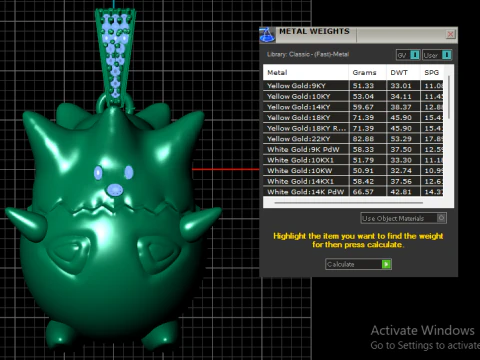Screen dimensions: 480x360
Task: Click the vertical scrollbar of metals list
Action: point(449,97)
